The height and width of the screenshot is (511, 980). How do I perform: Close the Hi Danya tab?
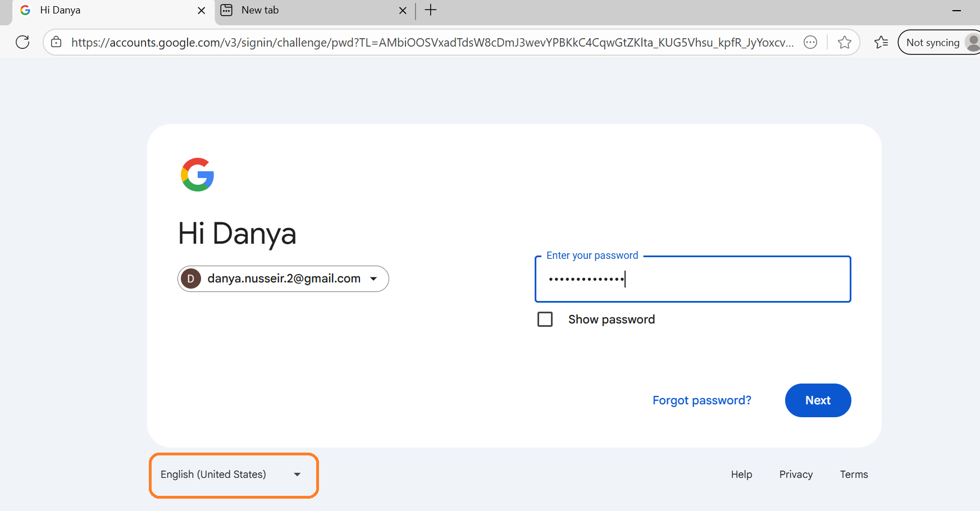(202, 10)
